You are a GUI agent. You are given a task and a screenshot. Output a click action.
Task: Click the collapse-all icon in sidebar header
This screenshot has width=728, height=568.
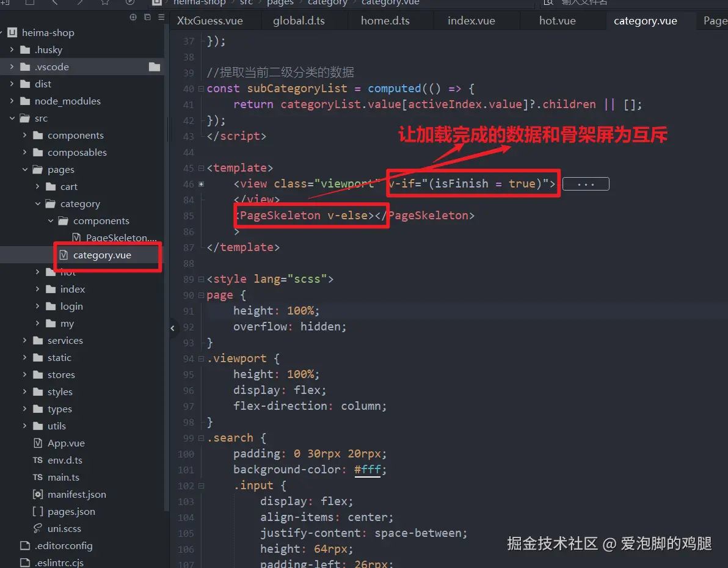pos(147,17)
